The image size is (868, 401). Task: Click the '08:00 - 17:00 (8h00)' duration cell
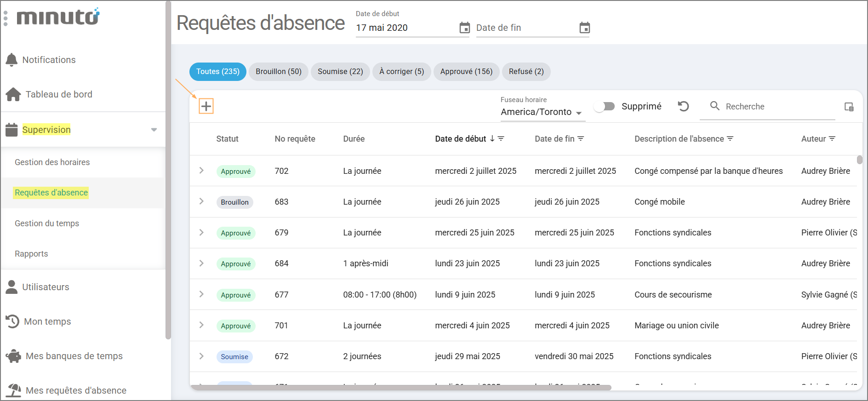pyautogui.click(x=380, y=294)
